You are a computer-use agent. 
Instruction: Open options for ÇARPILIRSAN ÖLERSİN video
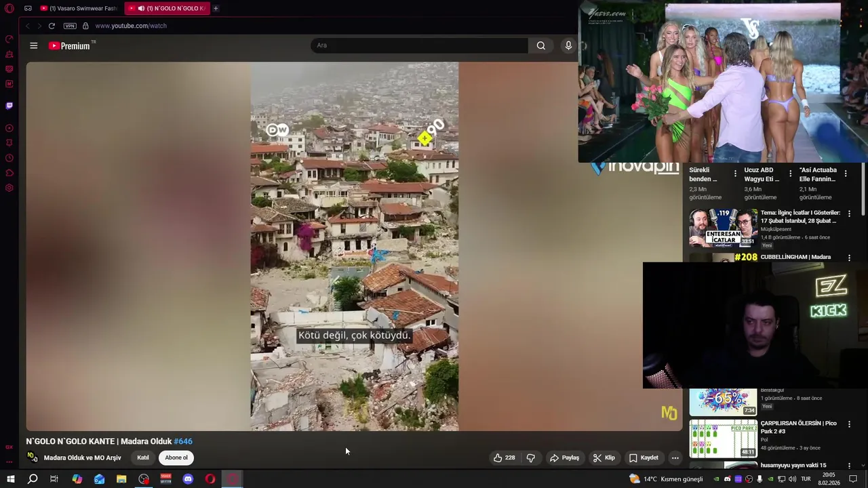(849, 425)
